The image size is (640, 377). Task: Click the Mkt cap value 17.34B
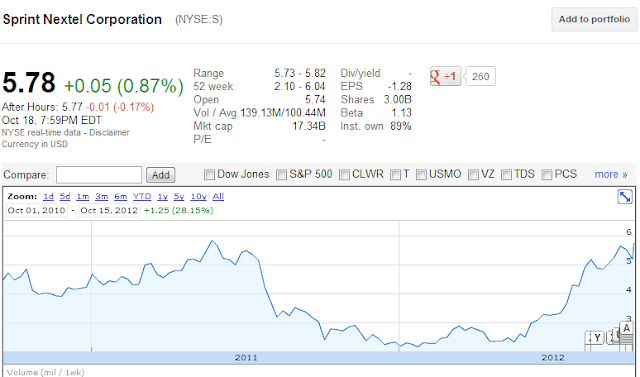coord(309,126)
